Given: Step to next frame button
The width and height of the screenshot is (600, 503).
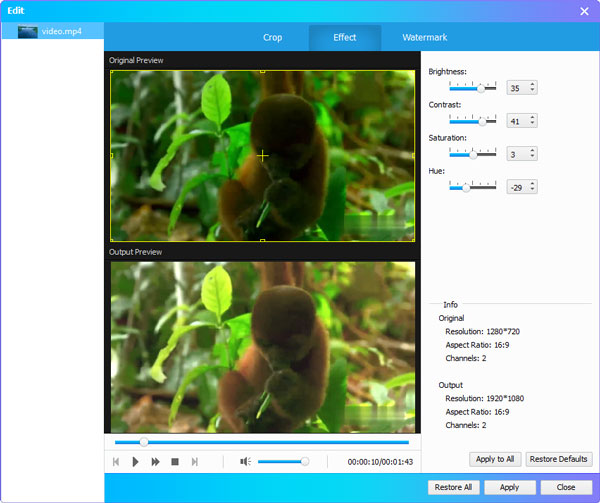Looking at the screenshot, I should click(x=195, y=462).
